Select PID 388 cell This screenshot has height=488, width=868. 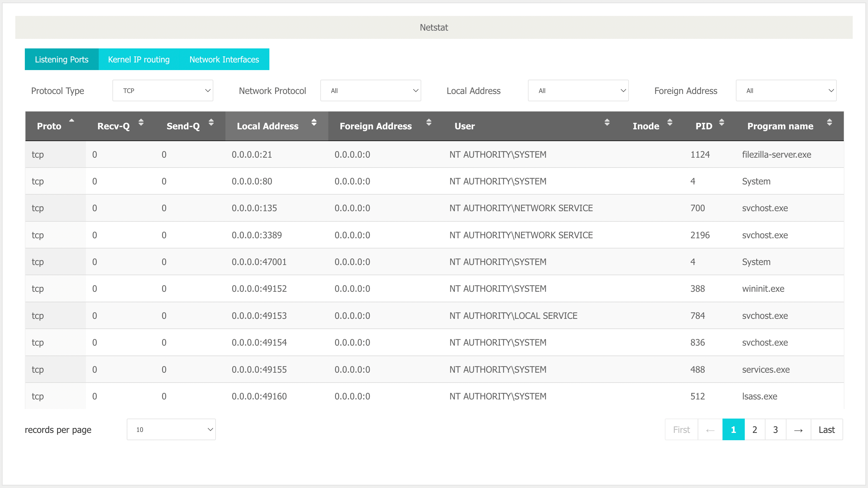click(x=698, y=289)
